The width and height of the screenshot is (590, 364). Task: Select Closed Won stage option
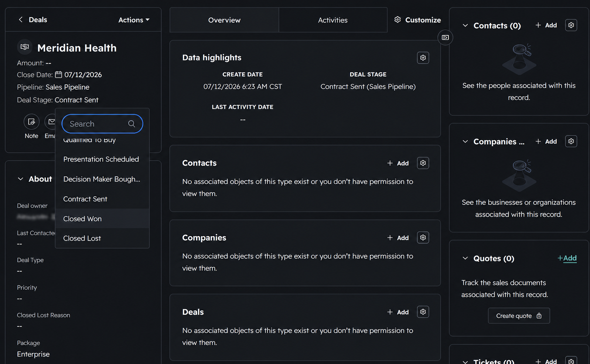pyautogui.click(x=102, y=218)
